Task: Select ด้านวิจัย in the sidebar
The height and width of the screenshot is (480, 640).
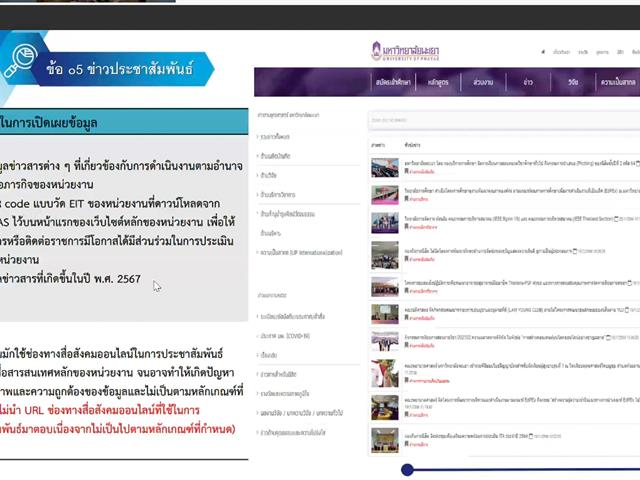Action: tap(268, 175)
